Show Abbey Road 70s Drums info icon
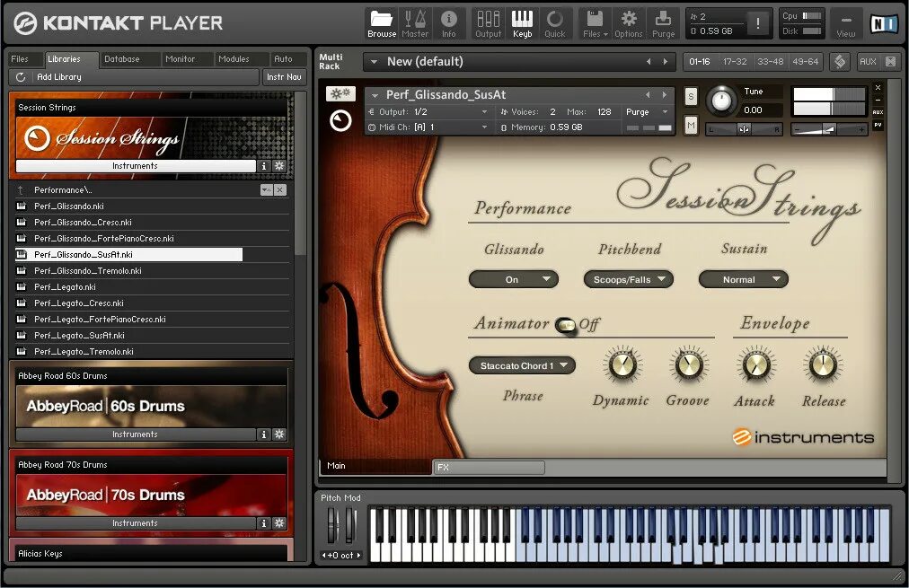Screen dimensions: 909x588 coord(264,523)
